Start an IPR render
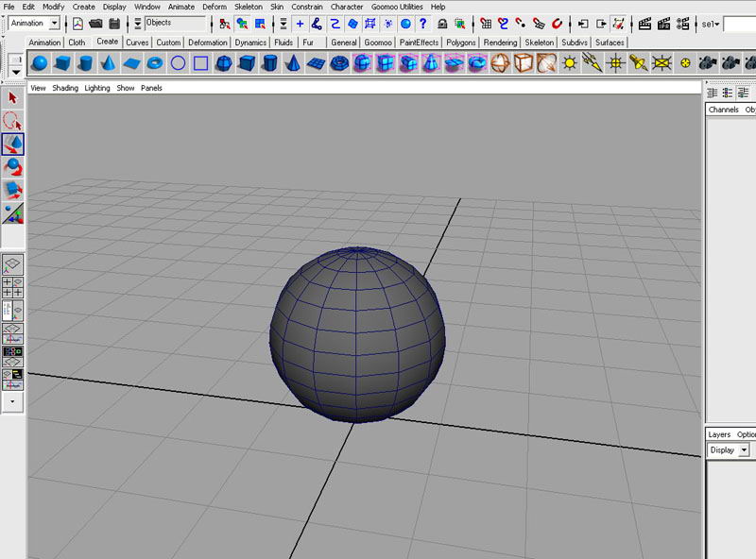 pos(664,24)
